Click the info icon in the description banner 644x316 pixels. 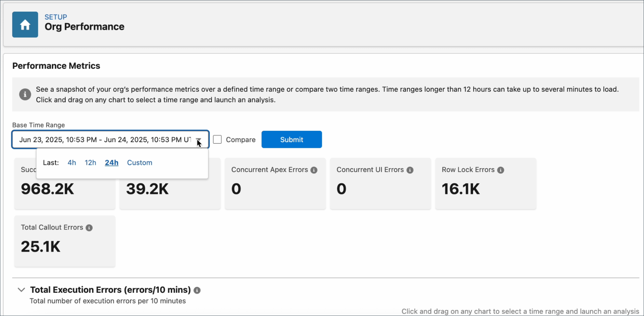(25, 94)
